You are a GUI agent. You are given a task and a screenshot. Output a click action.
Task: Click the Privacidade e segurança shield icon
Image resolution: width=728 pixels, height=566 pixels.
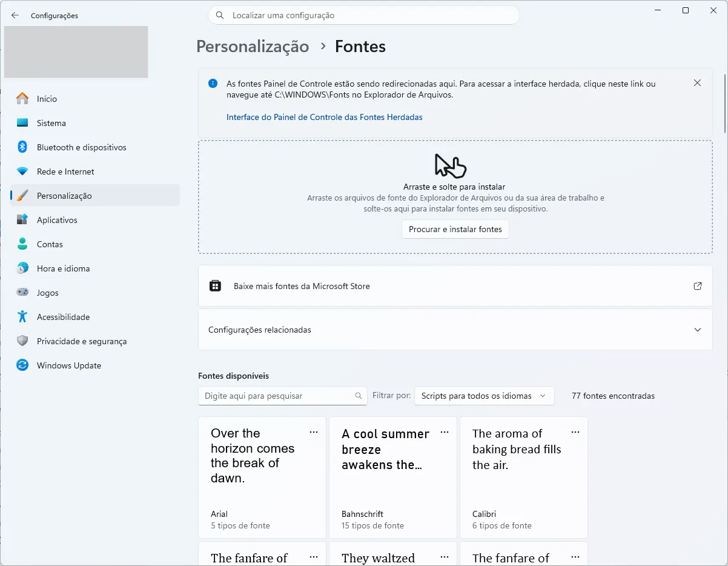(22, 341)
